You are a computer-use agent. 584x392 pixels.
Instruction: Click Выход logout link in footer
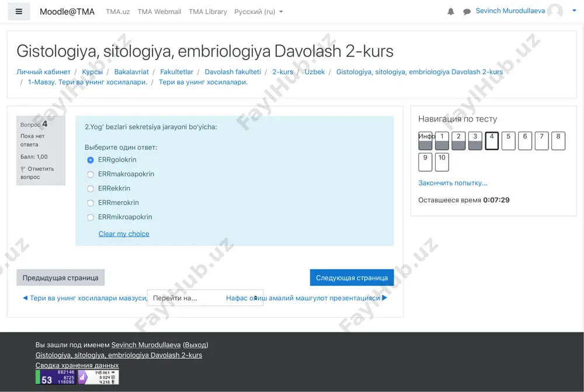[x=196, y=345]
